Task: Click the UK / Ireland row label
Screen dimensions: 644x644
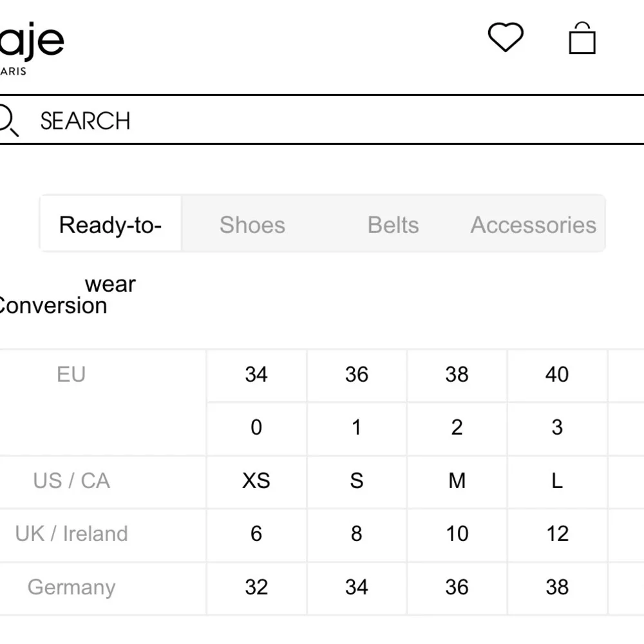Action: (71, 534)
